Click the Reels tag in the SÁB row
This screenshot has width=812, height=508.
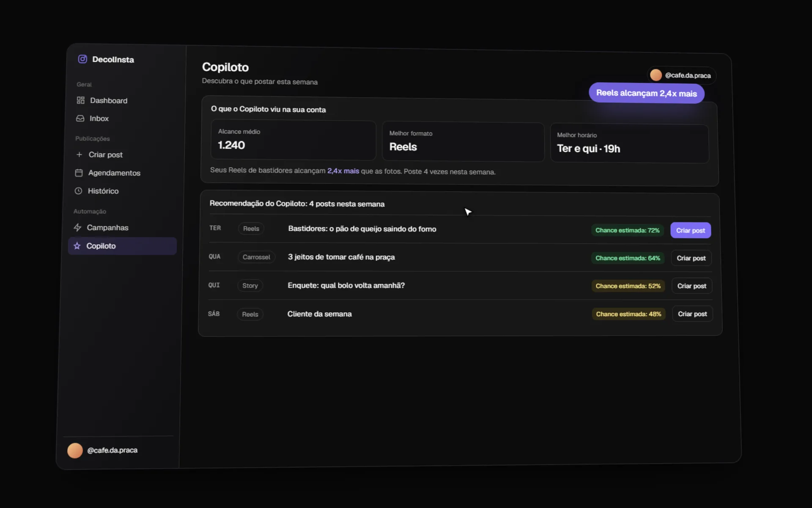tap(250, 314)
